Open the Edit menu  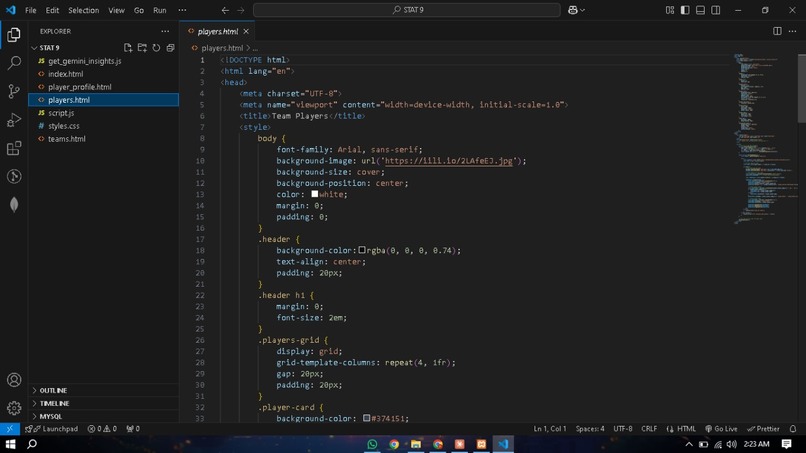(x=52, y=10)
